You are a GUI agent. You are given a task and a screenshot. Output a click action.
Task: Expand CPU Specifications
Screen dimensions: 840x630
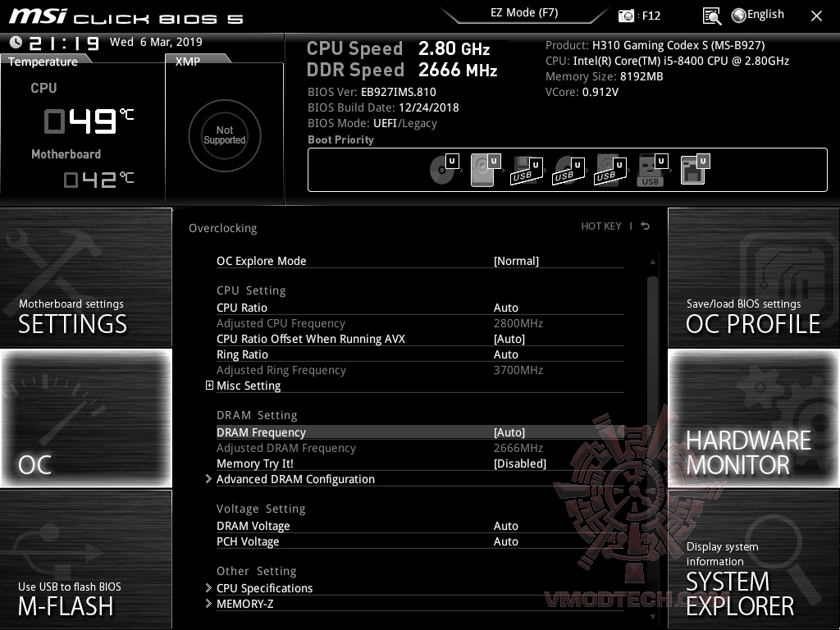(x=208, y=587)
